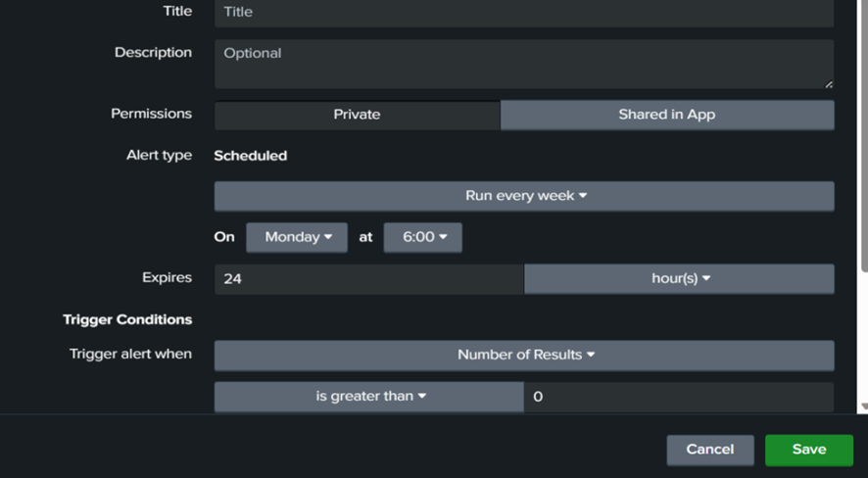Click the Permissions label

point(151,114)
